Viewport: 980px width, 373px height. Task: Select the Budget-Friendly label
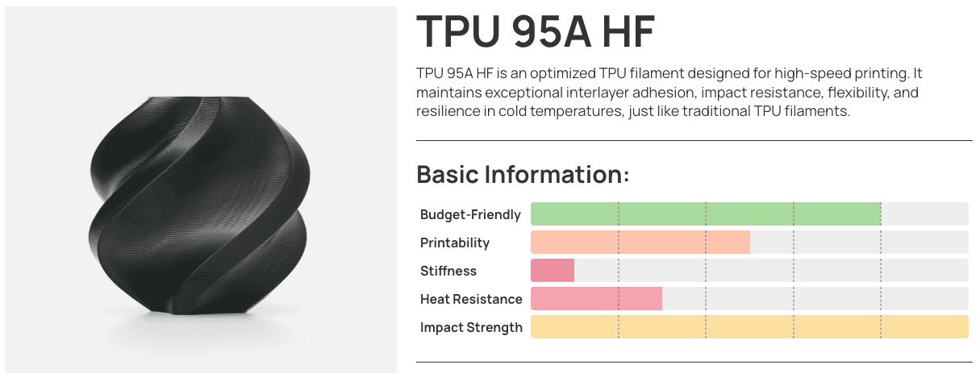470,215
